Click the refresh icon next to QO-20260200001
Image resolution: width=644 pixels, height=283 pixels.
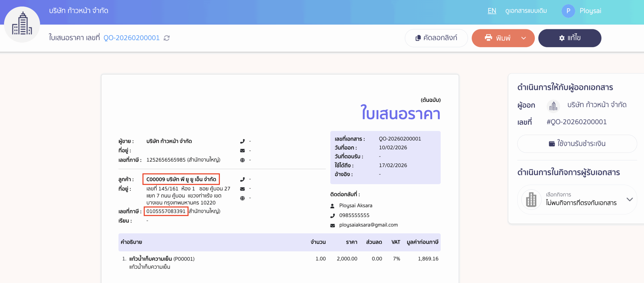[167, 38]
